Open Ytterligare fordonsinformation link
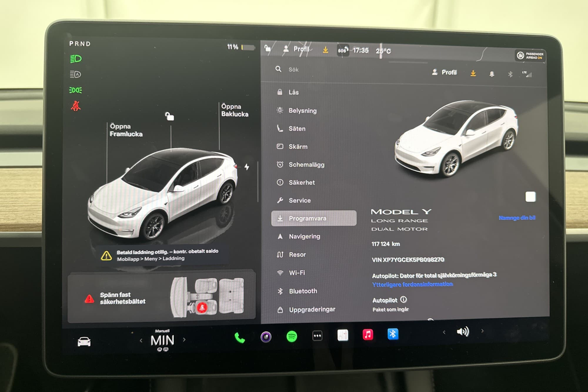 [412, 284]
